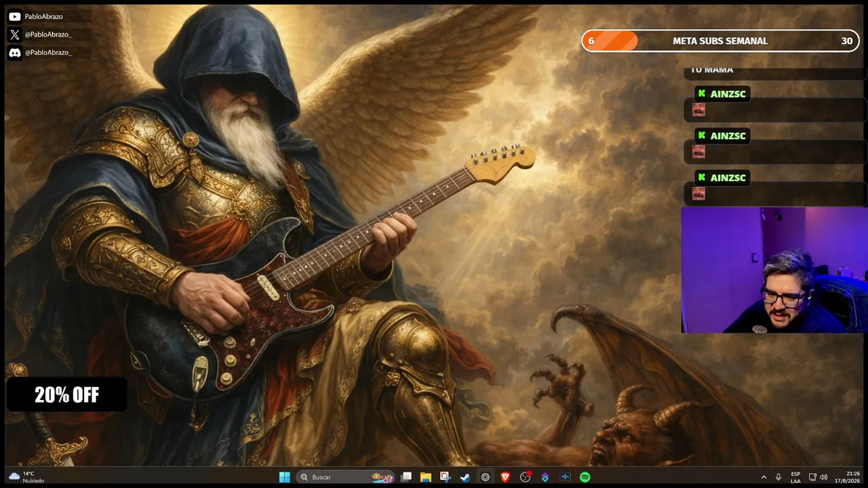Open network settings from tray icon
The height and width of the screenshot is (488, 868).
point(812,477)
